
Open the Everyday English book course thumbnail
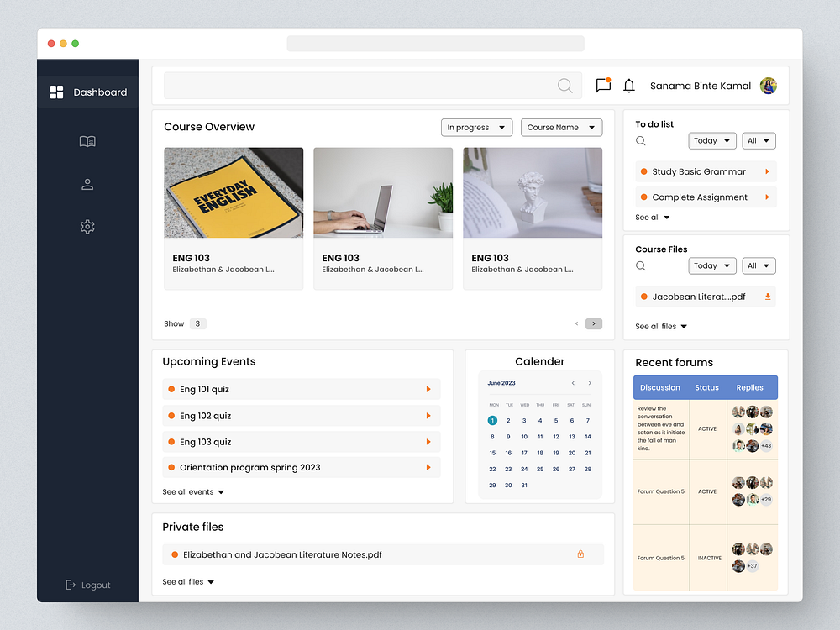pyautogui.click(x=234, y=193)
